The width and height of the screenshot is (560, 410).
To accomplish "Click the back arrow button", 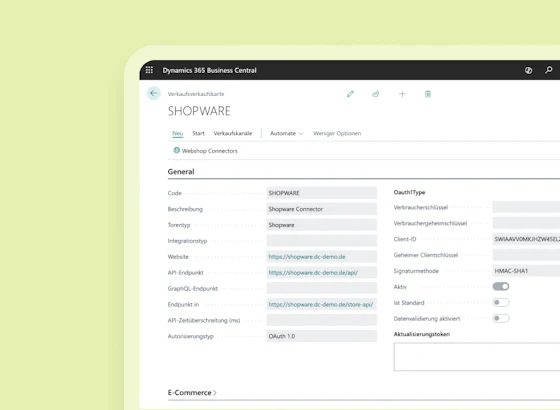I will coord(154,93).
